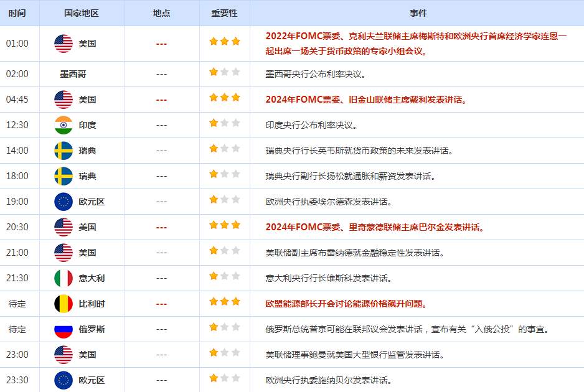Open the 旧金山联储主席戴利发表讲话 event
This screenshot has height=392, width=584.
coord(365,100)
